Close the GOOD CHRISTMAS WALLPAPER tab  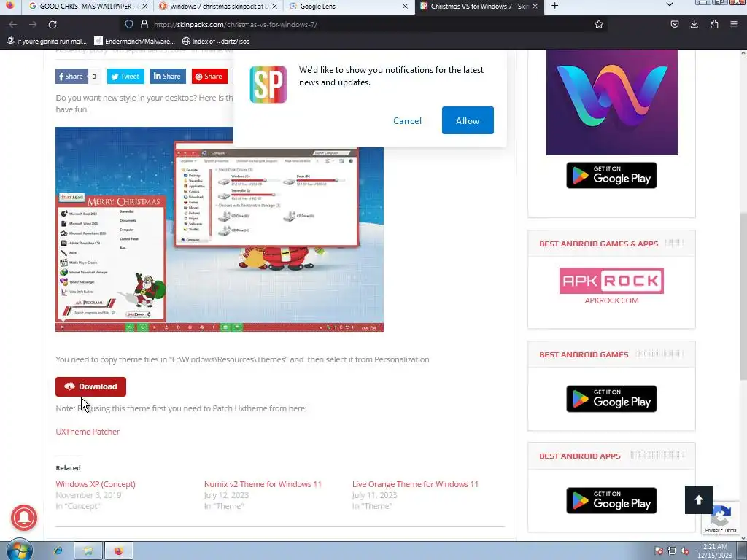point(145,6)
